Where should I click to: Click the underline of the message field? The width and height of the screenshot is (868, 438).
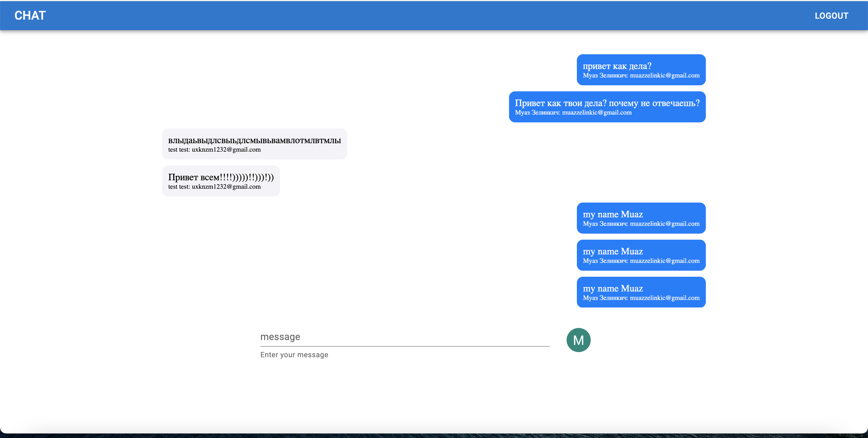404,346
